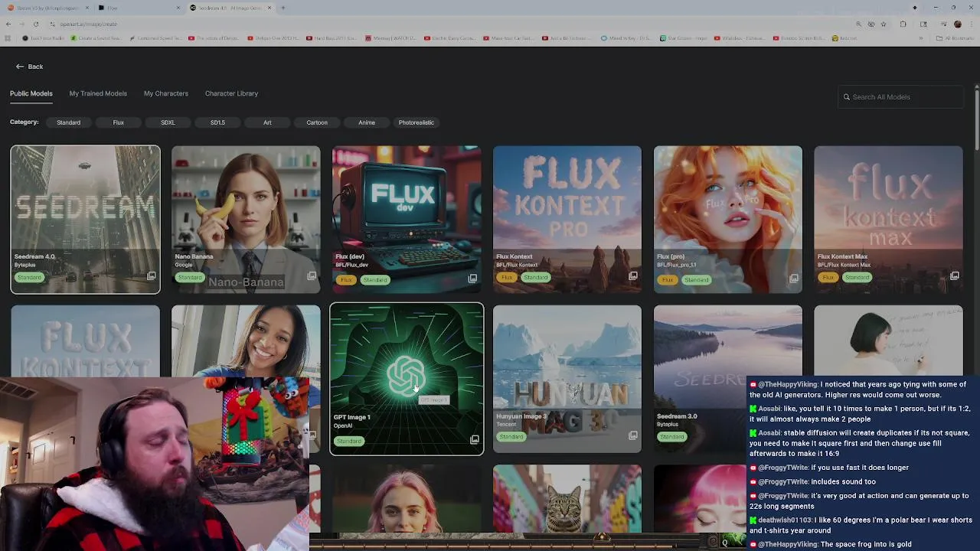Open a new browser tab with plus
The width and height of the screenshot is (980, 551).
283,8
